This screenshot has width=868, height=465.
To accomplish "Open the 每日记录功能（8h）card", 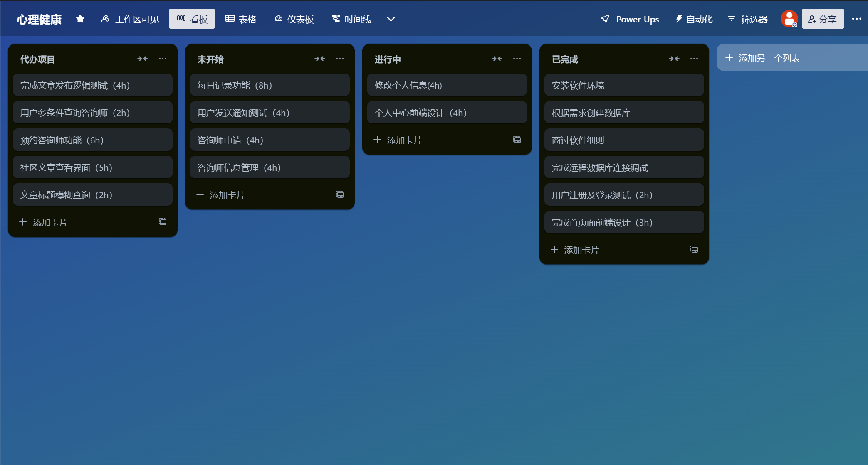I will click(270, 85).
